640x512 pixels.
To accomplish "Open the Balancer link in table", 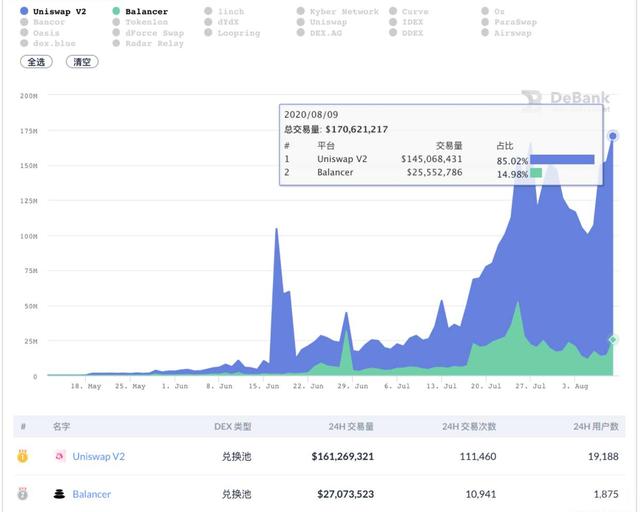I will (92, 494).
